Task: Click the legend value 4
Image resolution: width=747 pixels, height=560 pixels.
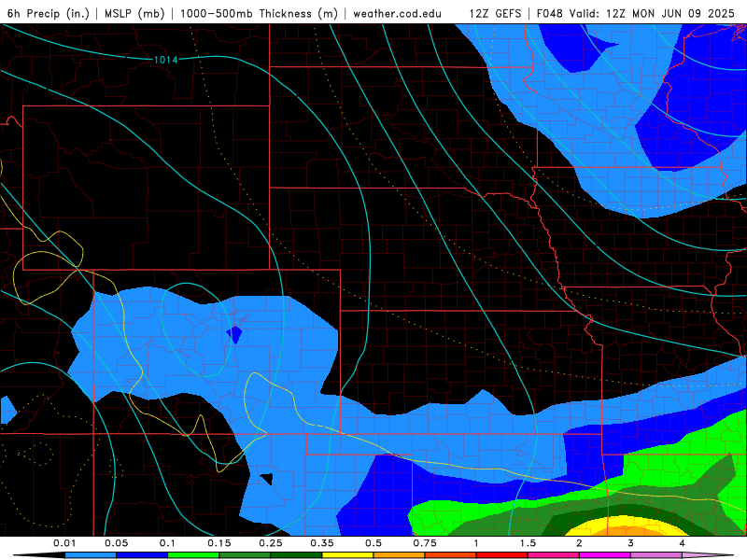Action: coord(683,543)
